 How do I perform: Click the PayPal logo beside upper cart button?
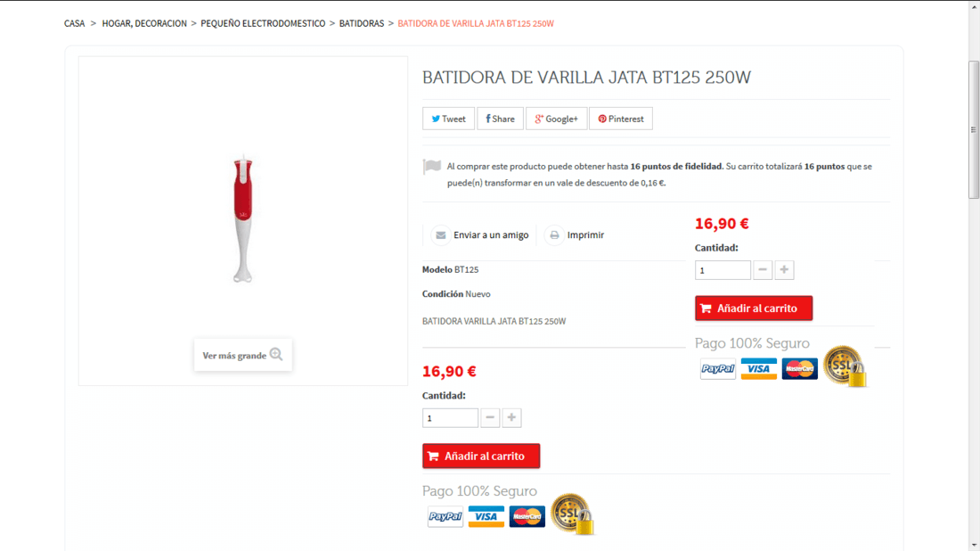click(x=717, y=369)
